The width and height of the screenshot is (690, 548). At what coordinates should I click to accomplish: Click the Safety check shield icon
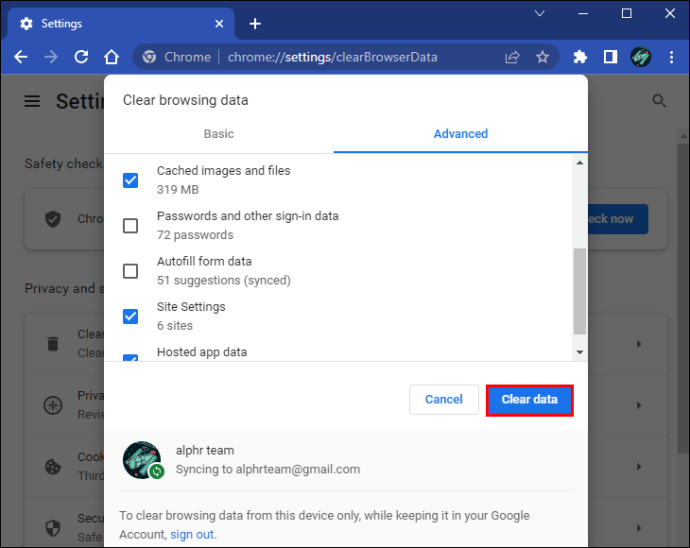(x=53, y=219)
